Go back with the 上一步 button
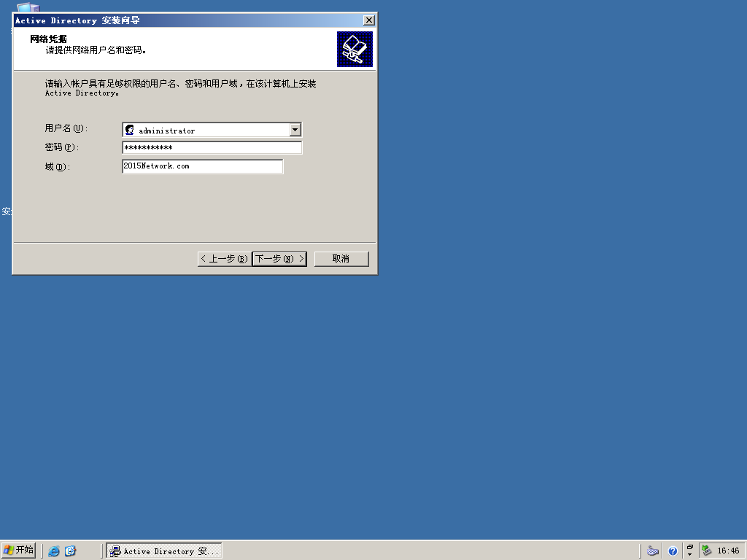747x560 pixels. (225, 259)
